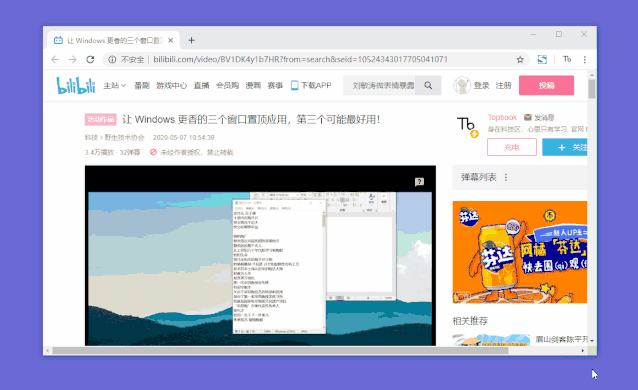Click the pink 投稿 upload button
This screenshot has height=390, width=638.
(546, 85)
